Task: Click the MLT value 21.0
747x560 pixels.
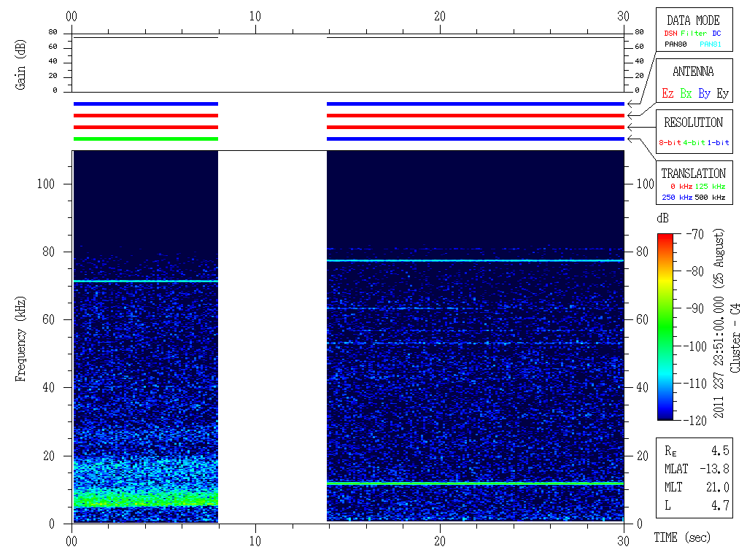Action: point(718,487)
